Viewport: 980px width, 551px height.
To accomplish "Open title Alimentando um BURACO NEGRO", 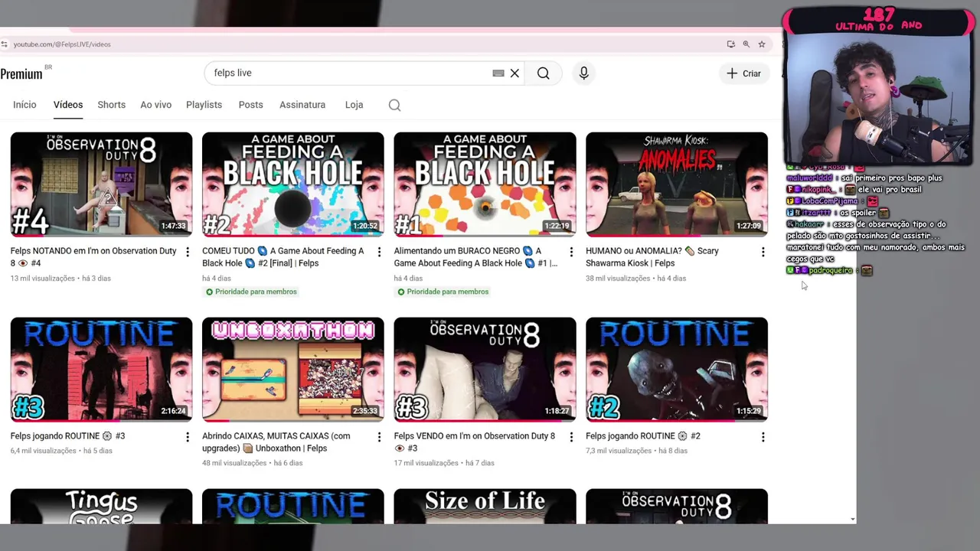I will pyautogui.click(x=475, y=257).
